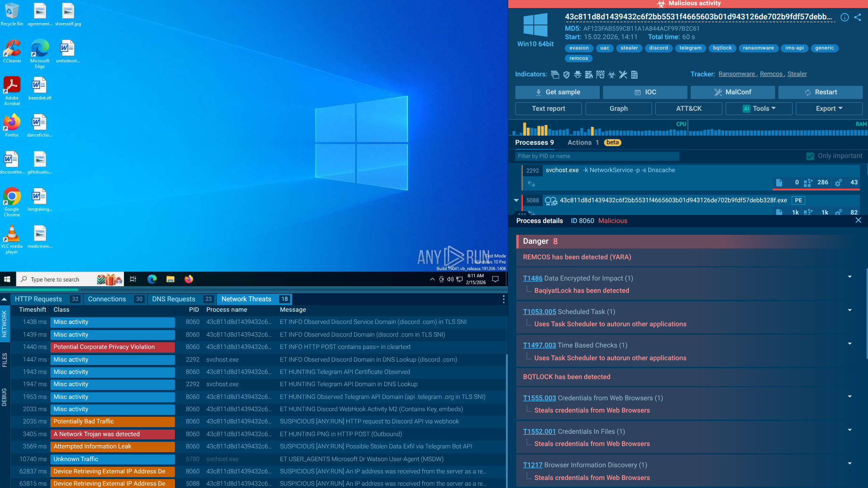Open the info icon beside the file hash
The height and width of the screenshot is (488, 868).
(844, 17)
